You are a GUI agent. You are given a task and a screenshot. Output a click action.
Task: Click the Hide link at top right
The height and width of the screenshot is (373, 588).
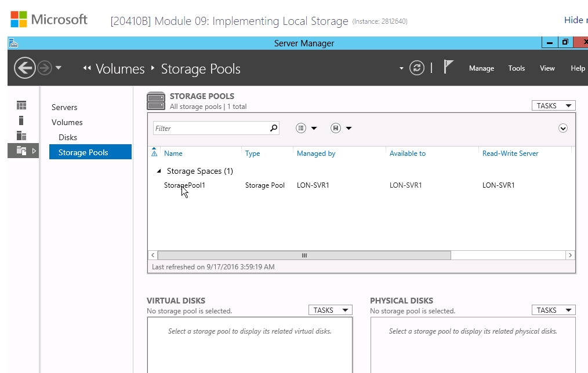(x=576, y=20)
